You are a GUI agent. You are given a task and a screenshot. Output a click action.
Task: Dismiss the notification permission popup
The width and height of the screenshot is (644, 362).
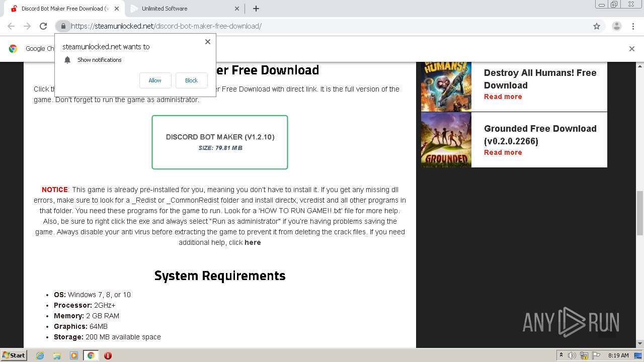(207, 42)
